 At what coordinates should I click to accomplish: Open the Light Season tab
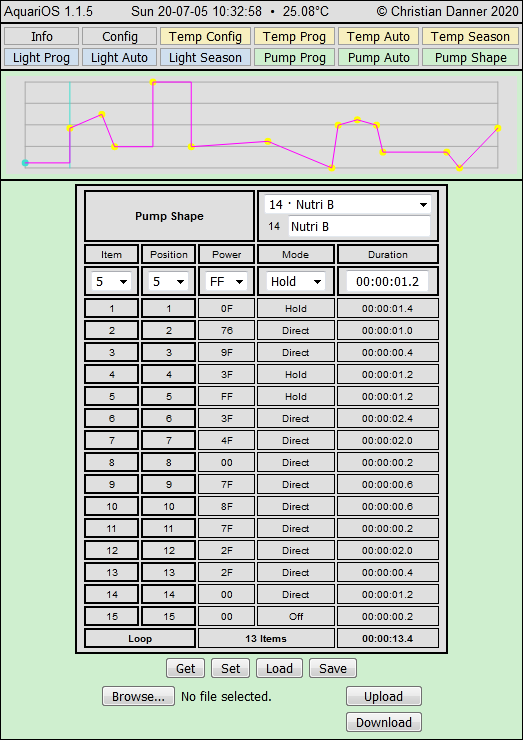point(205,58)
